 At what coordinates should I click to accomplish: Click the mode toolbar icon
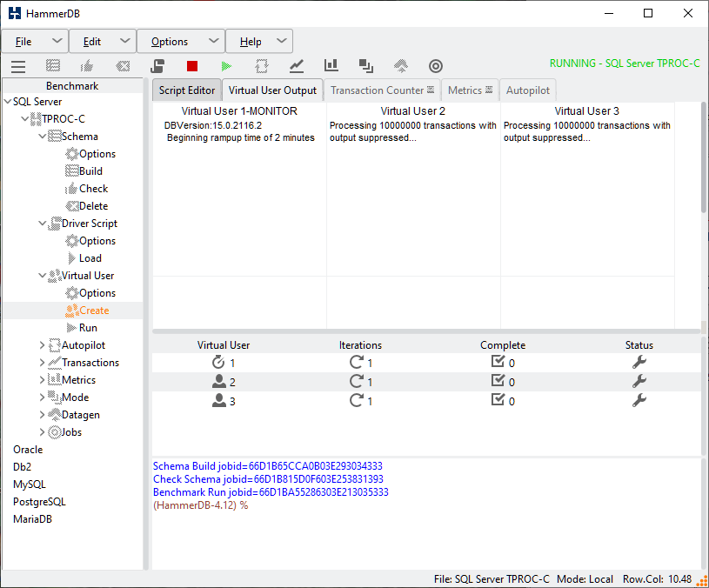(365, 66)
